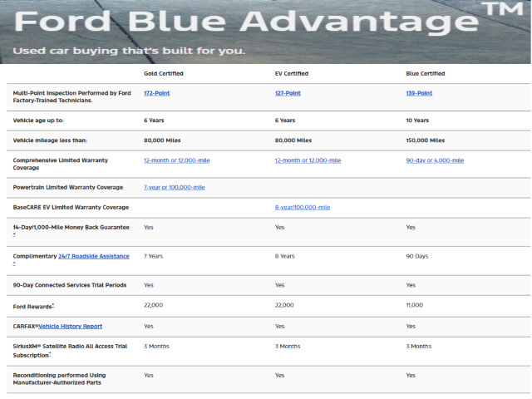Select the Ford Rewards row label
The width and height of the screenshot is (532, 399).
tap(33, 307)
